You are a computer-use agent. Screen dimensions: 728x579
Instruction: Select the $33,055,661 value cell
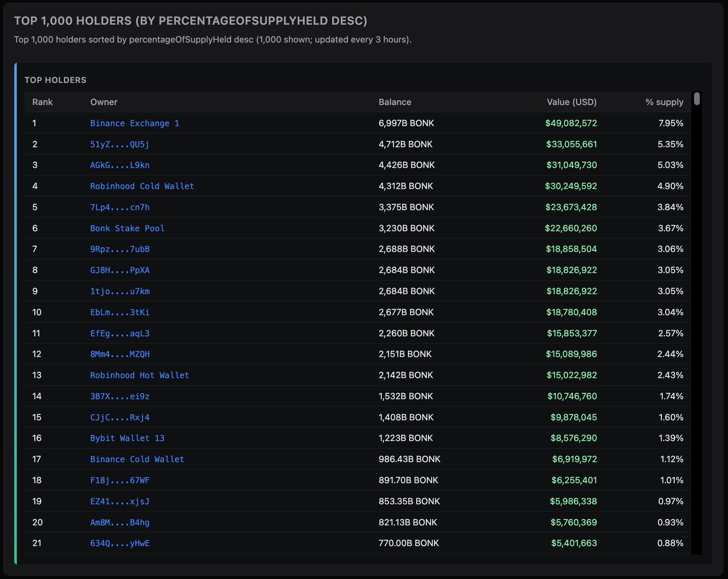572,144
